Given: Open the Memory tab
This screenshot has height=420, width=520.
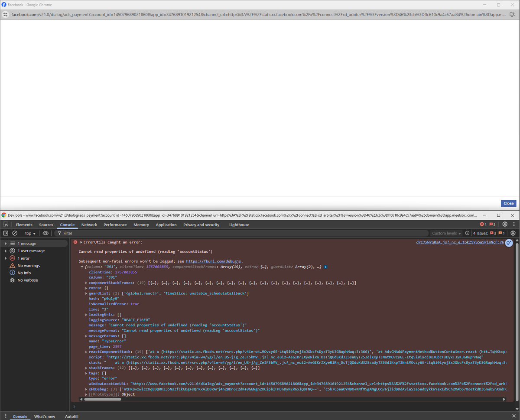Looking at the screenshot, I should pos(141,225).
